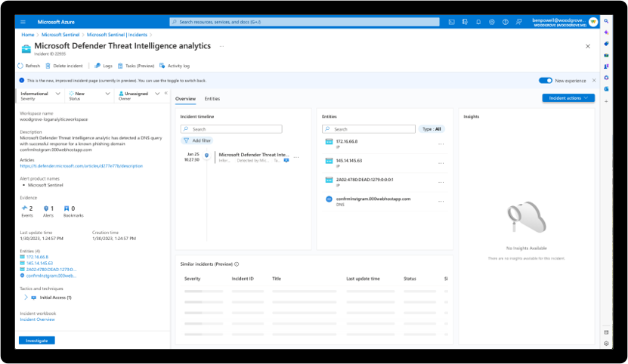This screenshot has height=364, width=628.
Task: Switch to the Overview tab
Action: [x=185, y=98]
